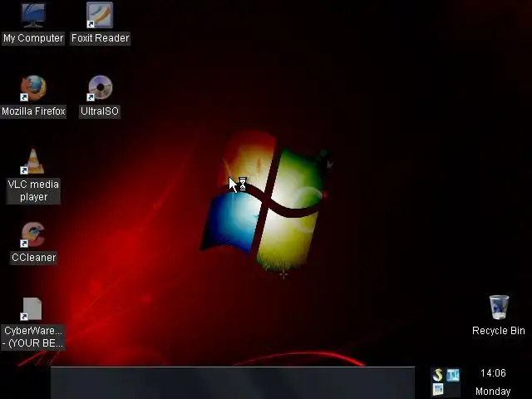
Task: Select the Recycle Bin icon
Action: coord(499,307)
